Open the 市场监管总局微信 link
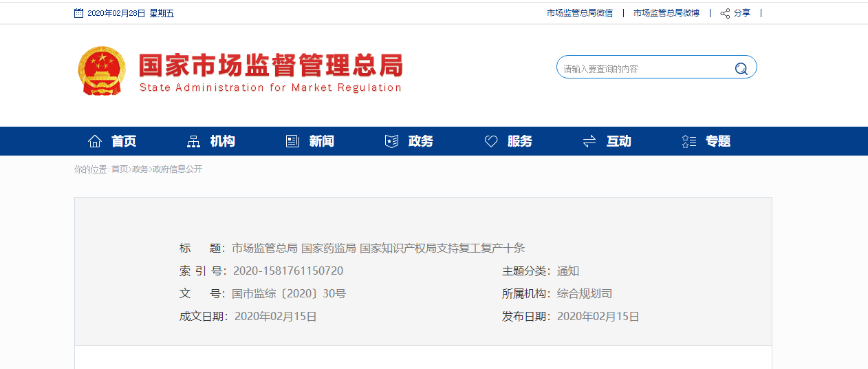 click(x=579, y=13)
